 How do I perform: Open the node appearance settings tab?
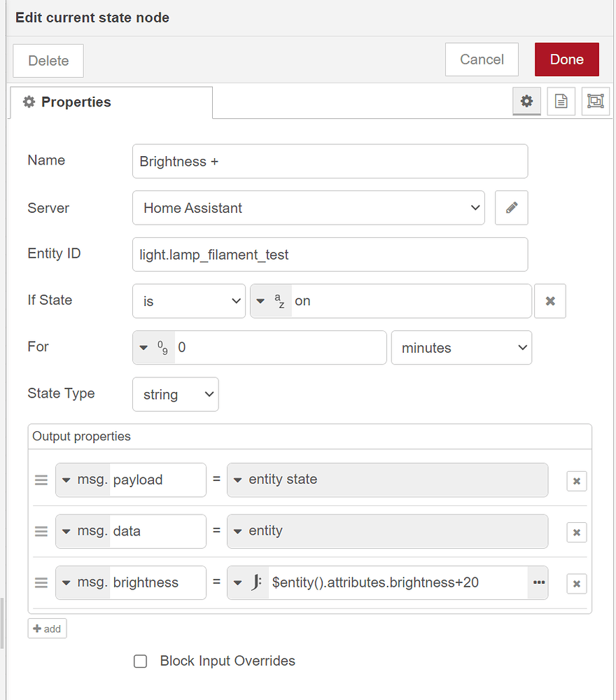coord(595,101)
